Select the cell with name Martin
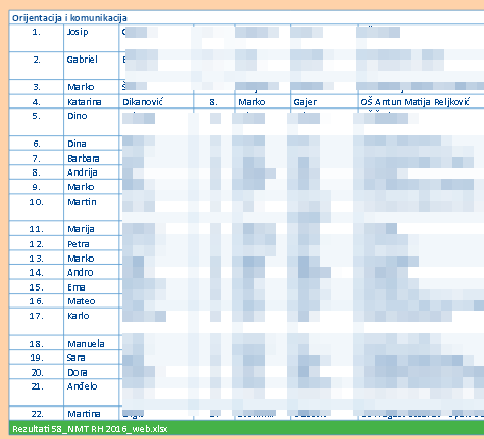484x439 pixels. point(91,207)
